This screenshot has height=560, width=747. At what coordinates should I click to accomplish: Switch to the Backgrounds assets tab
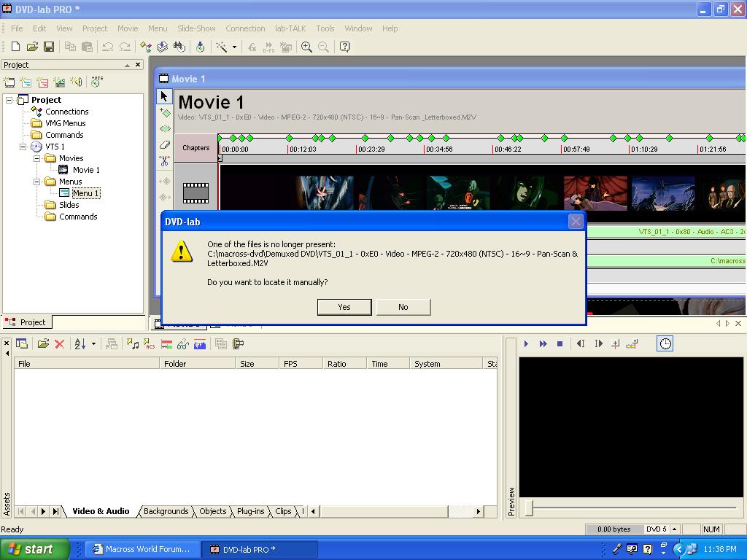166,511
